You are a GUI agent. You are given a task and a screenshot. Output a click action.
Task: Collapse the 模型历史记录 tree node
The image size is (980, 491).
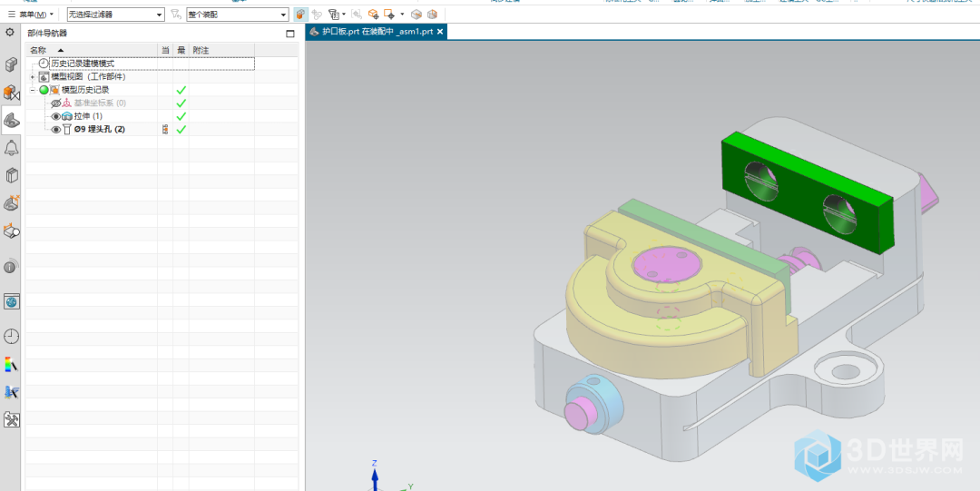[33, 90]
